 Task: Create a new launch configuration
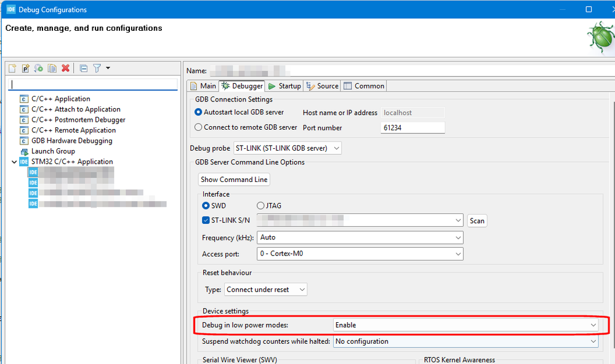click(x=12, y=68)
